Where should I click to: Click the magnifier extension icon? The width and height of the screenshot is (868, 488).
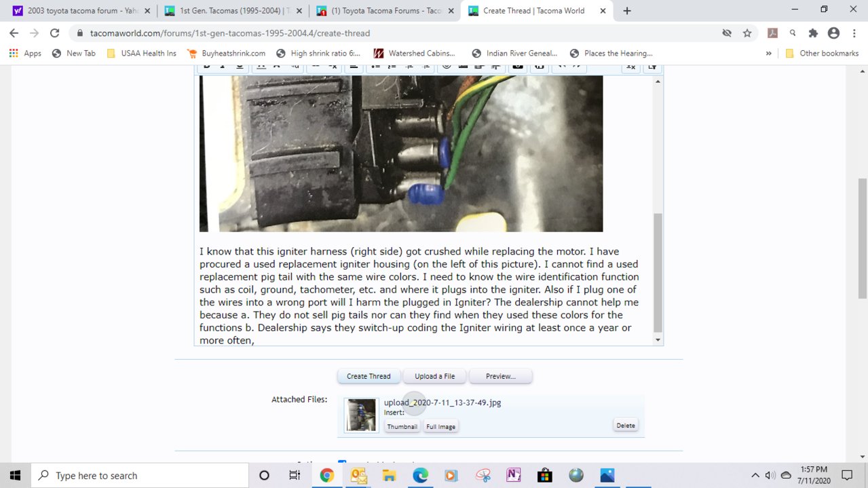click(x=793, y=33)
